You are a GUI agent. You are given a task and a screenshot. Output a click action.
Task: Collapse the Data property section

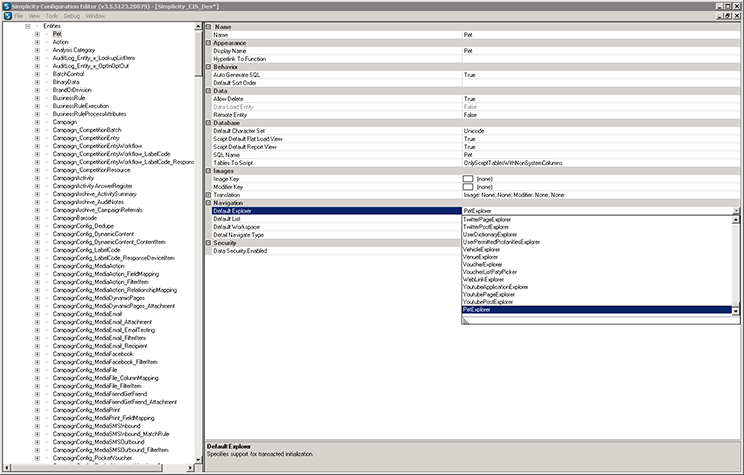pyautogui.click(x=208, y=91)
